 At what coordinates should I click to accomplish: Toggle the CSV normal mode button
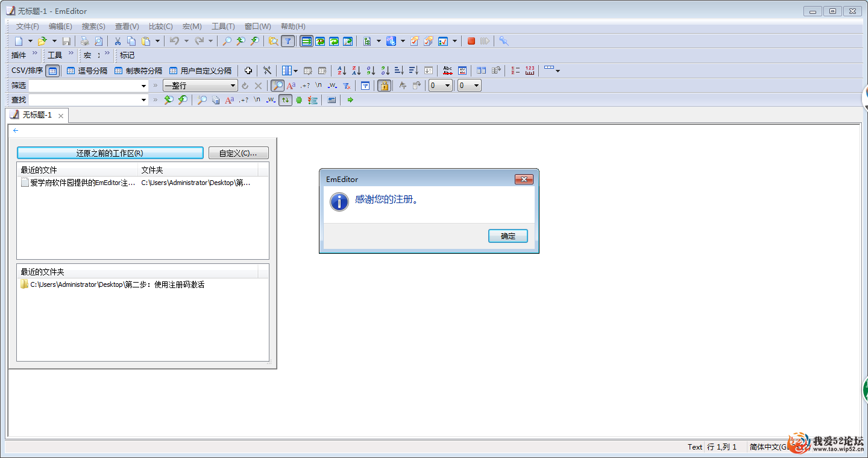[x=52, y=71]
